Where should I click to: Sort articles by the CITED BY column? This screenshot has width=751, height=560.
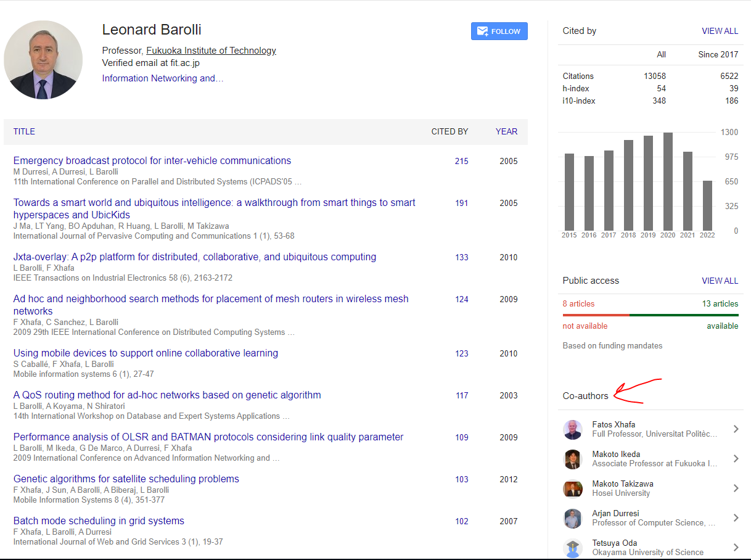point(449,131)
